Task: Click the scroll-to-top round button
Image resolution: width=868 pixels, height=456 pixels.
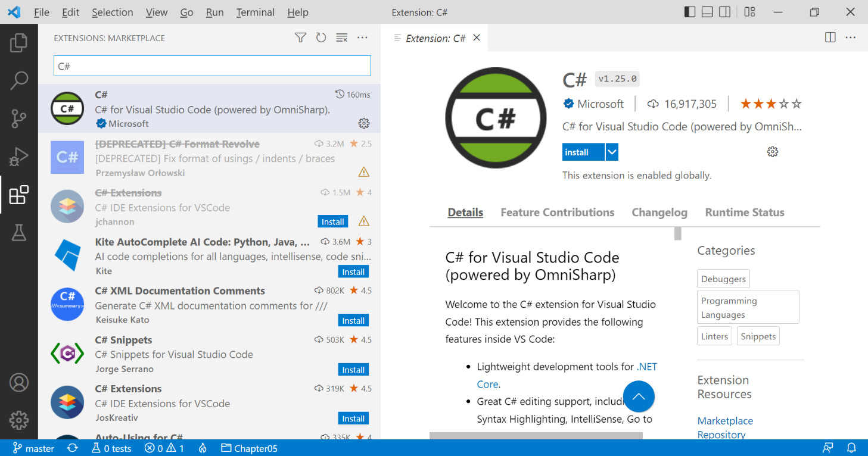Action: (639, 396)
